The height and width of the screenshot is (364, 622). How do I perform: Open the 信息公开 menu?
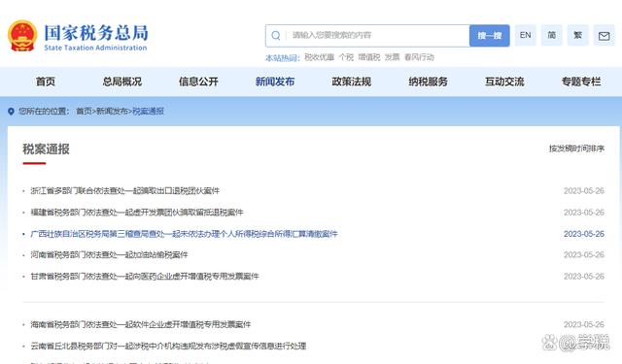198,82
